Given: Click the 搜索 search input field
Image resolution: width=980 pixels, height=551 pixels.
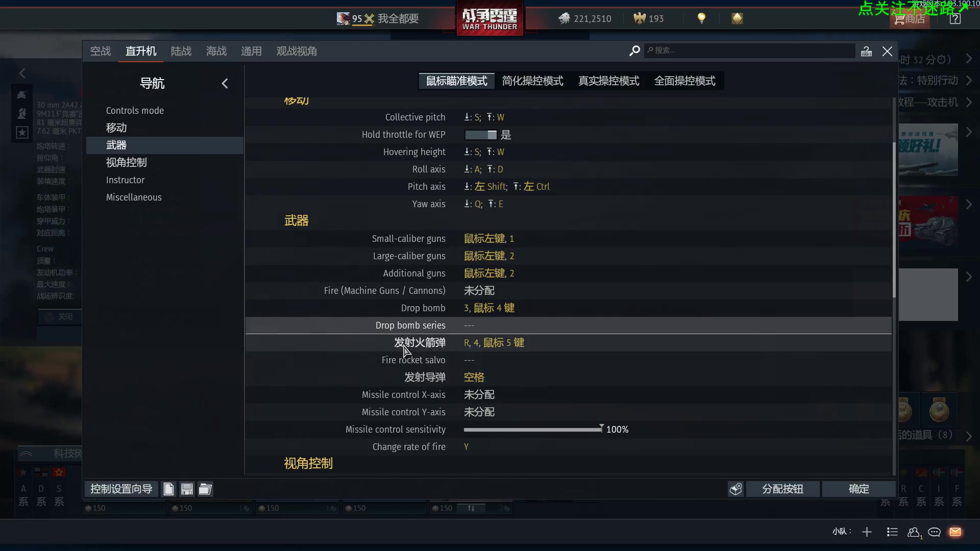Looking at the screenshot, I should [749, 51].
